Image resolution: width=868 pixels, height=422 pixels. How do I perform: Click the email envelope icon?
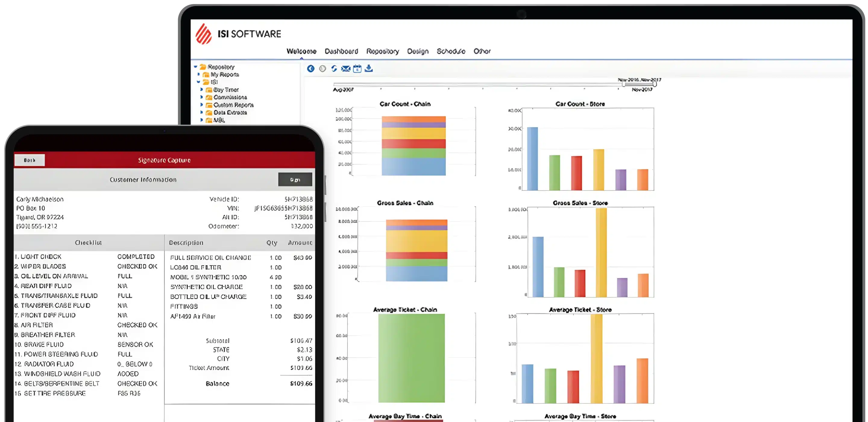346,69
